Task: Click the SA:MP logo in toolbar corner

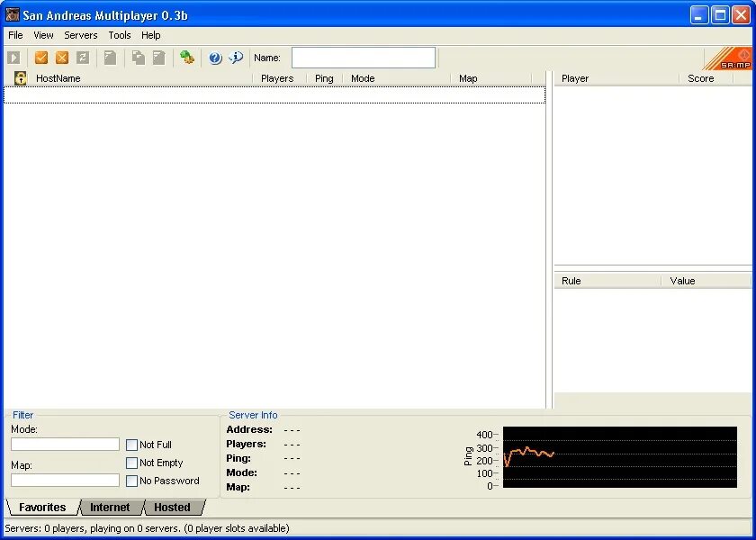Action: [x=729, y=58]
